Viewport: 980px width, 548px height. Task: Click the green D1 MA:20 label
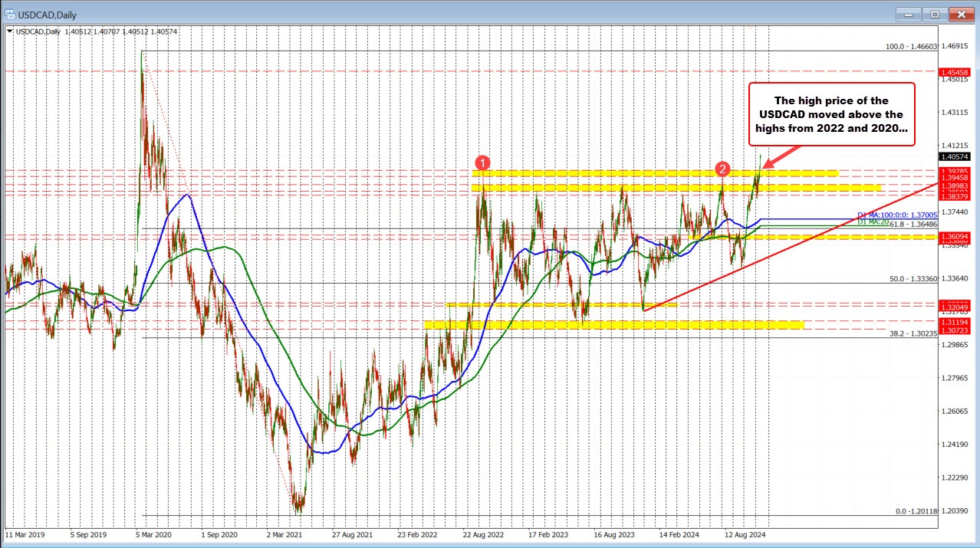(x=872, y=222)
